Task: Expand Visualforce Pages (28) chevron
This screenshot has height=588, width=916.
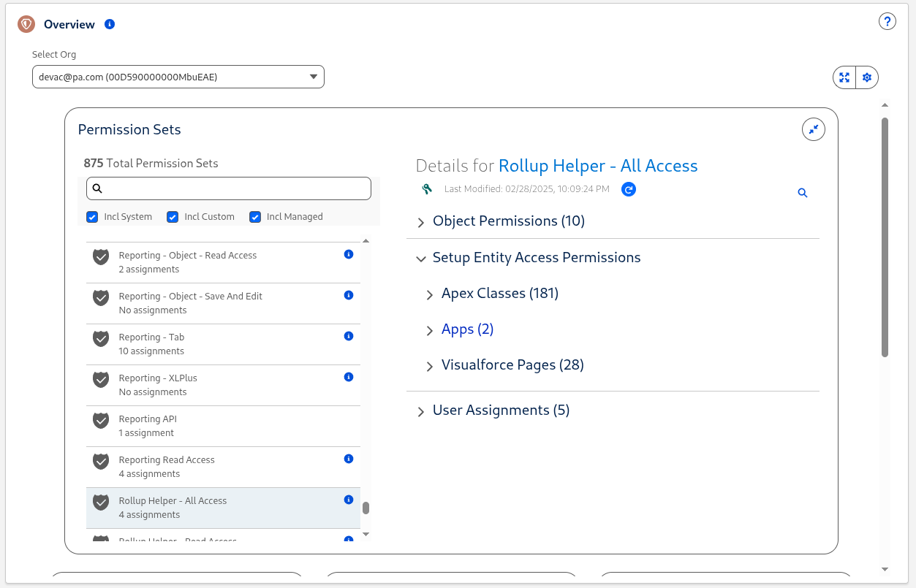Action: coord(430,367)
